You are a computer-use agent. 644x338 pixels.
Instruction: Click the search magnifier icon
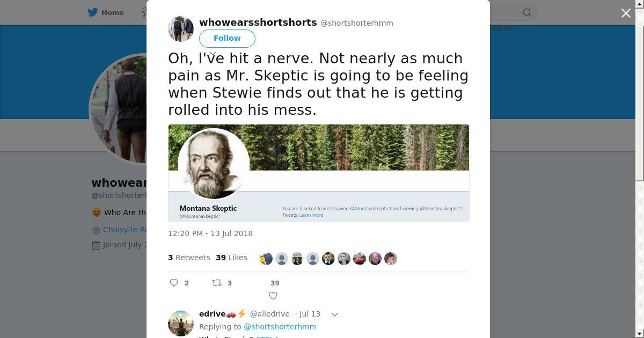pos(527,12)
